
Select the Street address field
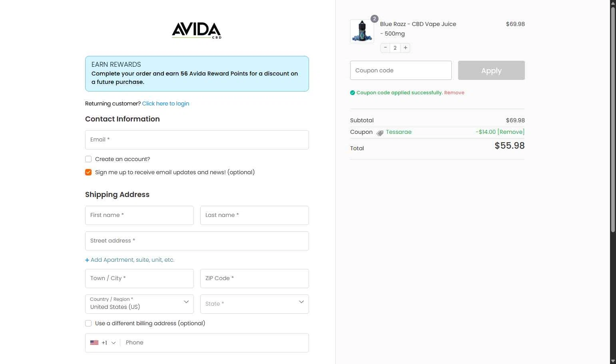(197, 241)
